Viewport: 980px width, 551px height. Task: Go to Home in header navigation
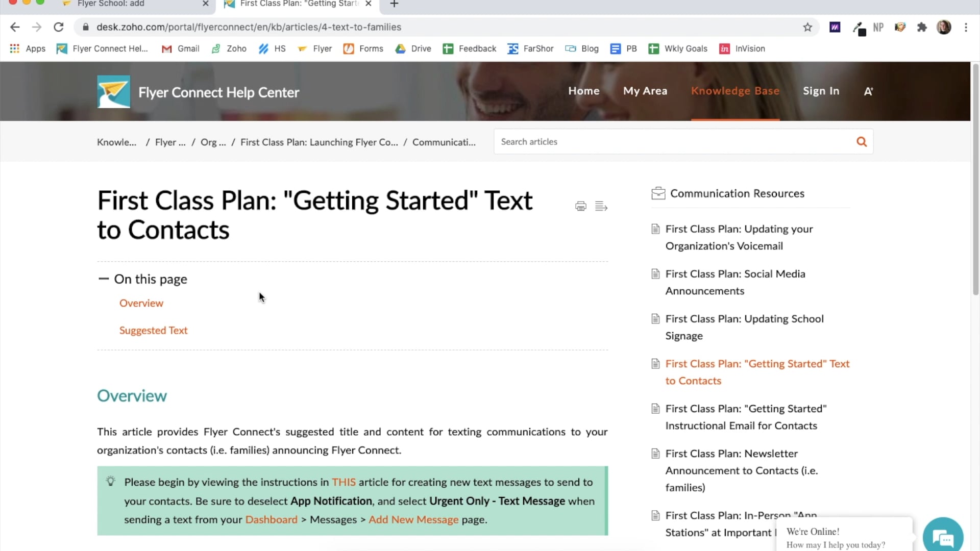584,91
